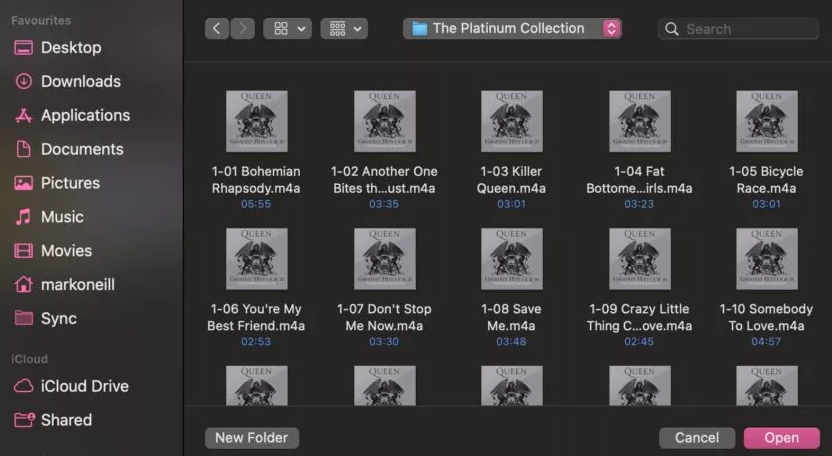This screenshot has width=832, height=456.
Task: Select 1-04 Fat Bottomed Girls album thumbnail
Action: pos(639,121)
